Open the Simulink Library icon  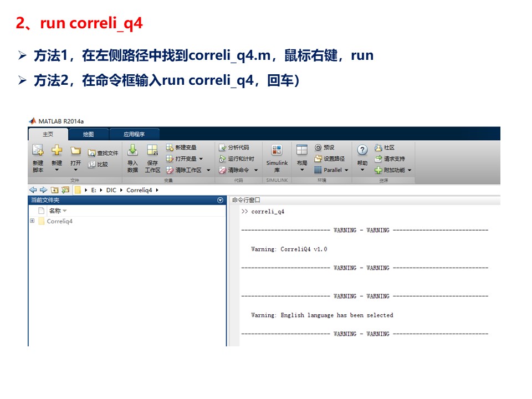coord(277,150)
